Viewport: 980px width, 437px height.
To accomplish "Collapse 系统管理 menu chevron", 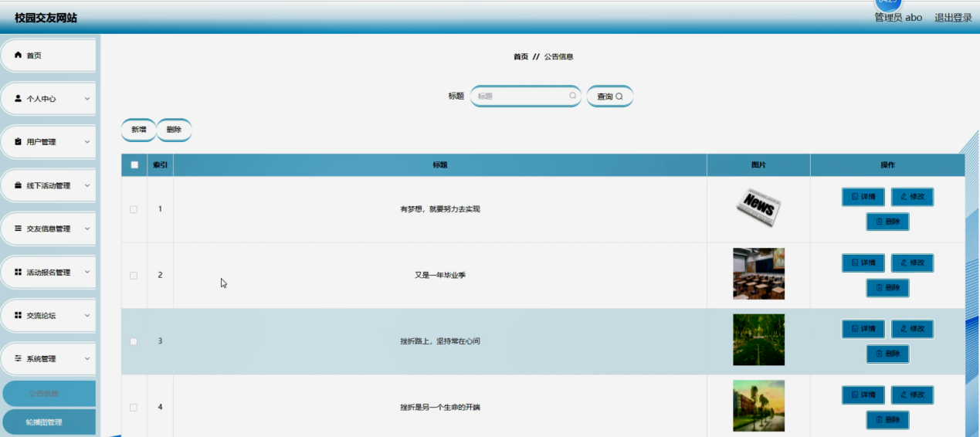I will [87, 359].
